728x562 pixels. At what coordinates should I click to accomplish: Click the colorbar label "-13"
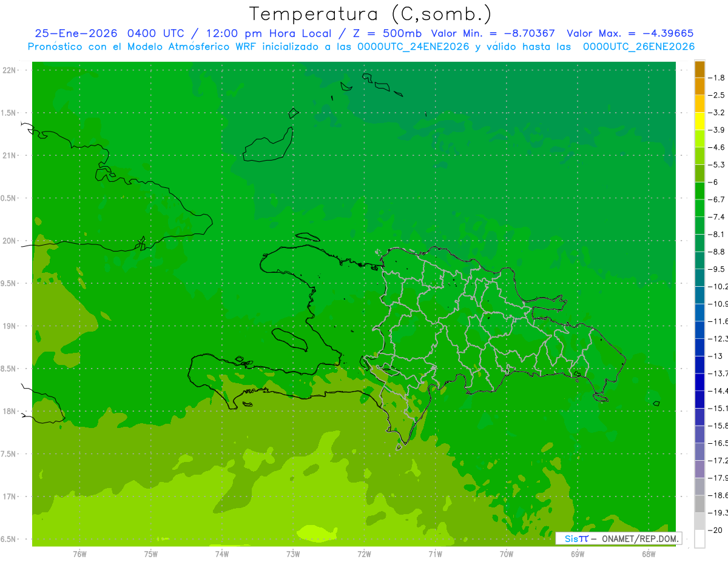pyautogui.click(x=716, y=356)
